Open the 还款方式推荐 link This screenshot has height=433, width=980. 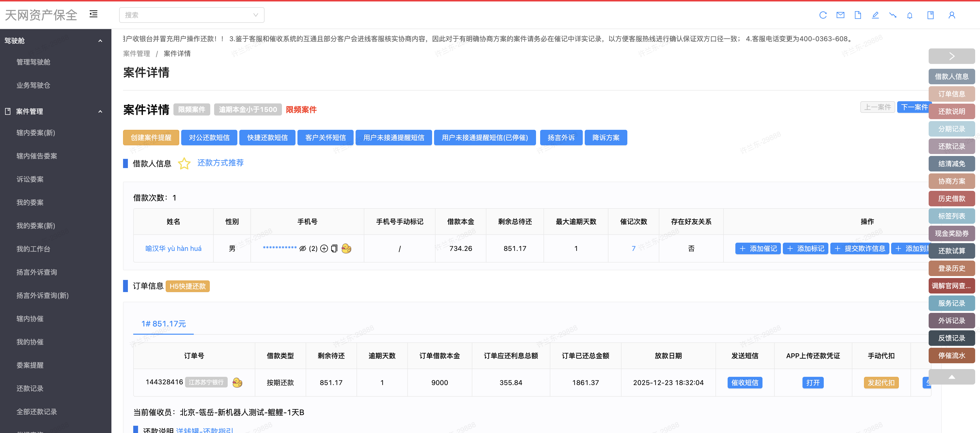220,163
